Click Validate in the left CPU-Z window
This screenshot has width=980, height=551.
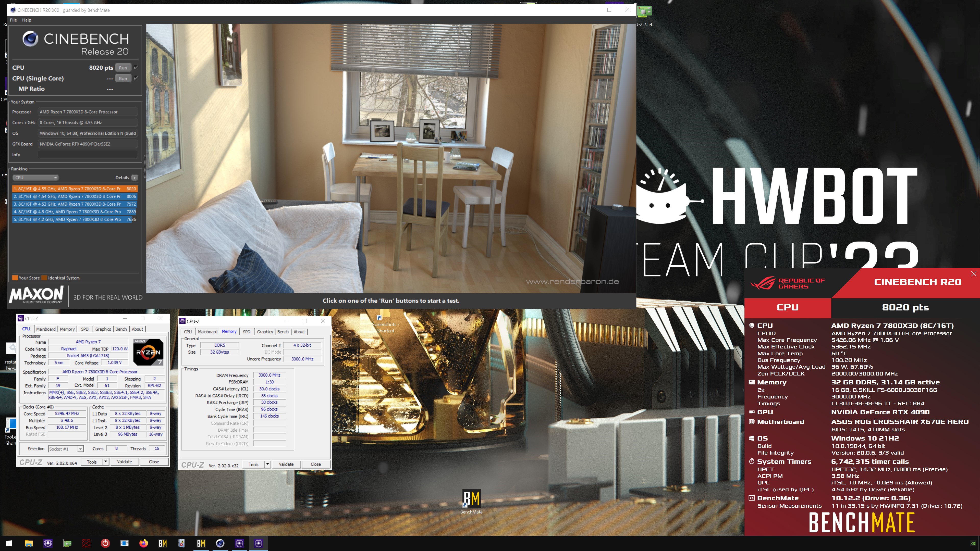coord(124,462)
